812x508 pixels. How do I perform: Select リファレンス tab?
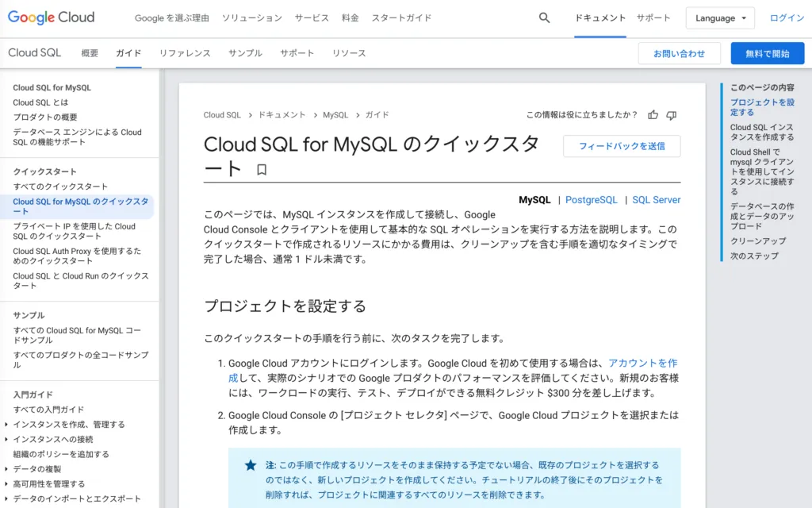185,53
